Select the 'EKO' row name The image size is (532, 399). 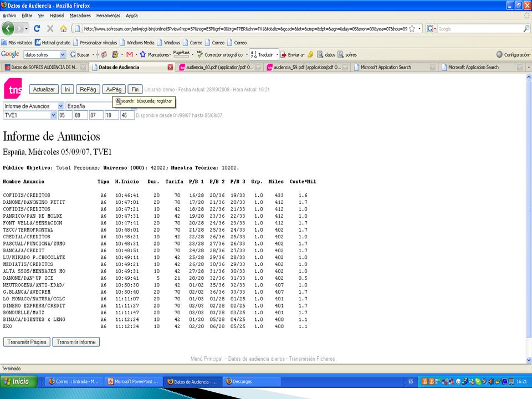pyautogui.click(x=7, y=326)
